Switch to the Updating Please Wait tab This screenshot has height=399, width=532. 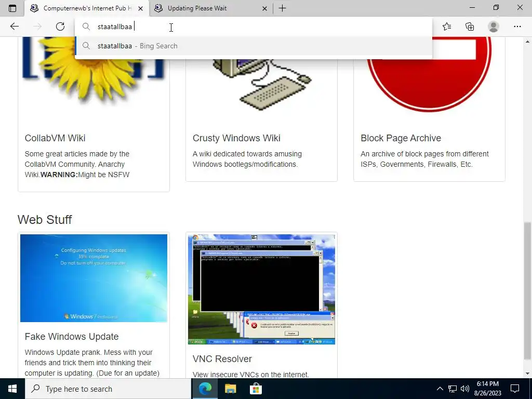pyautogui.click(x=211, y=8)
